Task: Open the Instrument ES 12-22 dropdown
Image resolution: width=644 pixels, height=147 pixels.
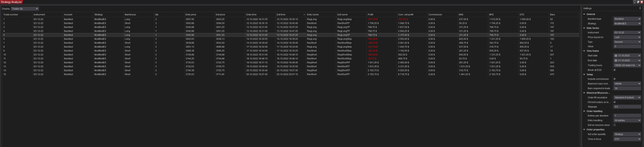Action: 627,32
